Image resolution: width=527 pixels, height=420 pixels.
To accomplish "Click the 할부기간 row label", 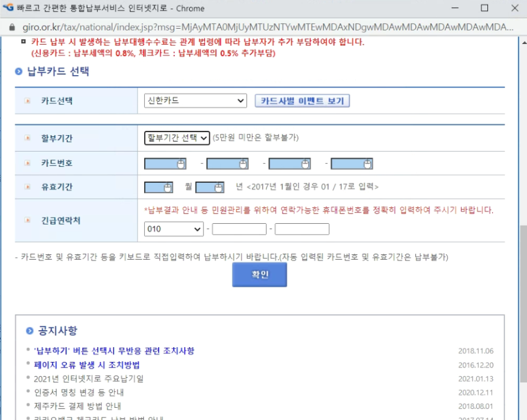I will tap(57, 138).
